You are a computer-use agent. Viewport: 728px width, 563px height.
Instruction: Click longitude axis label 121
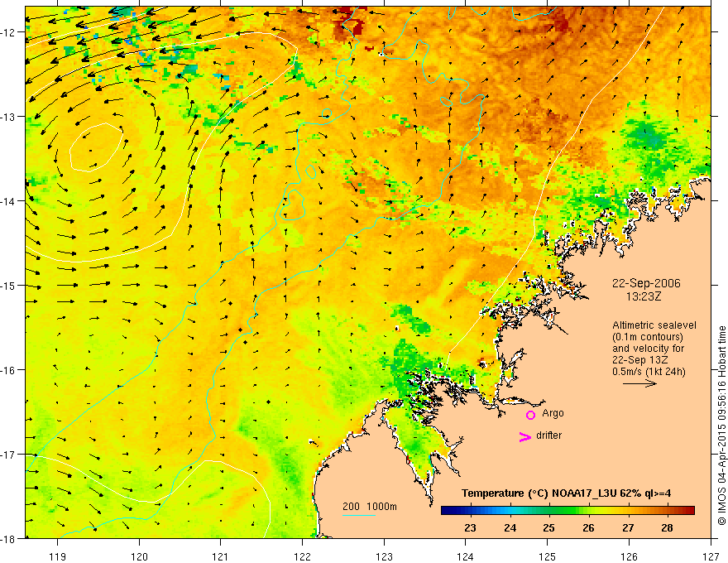pyautogui.click(x=221, y=556)
